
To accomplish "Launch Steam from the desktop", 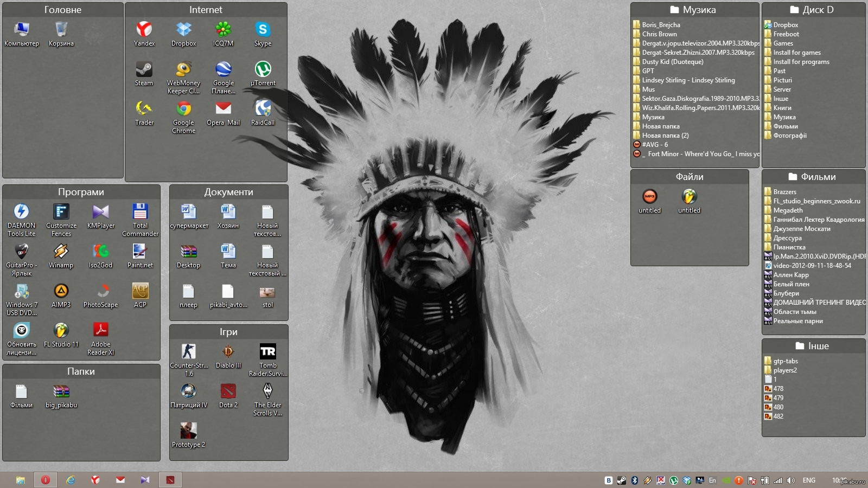I will [144, 69].
